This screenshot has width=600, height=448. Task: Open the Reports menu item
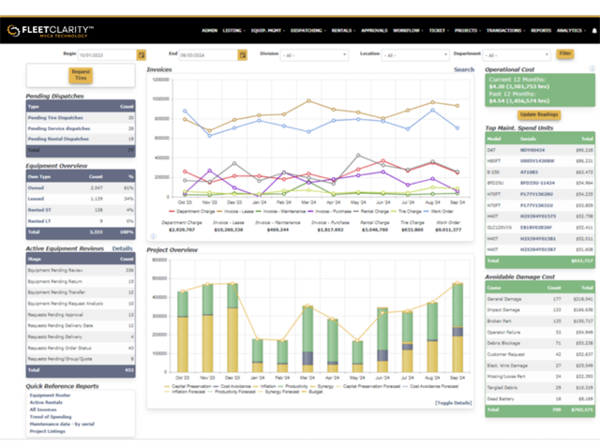[x=541, y=31]
